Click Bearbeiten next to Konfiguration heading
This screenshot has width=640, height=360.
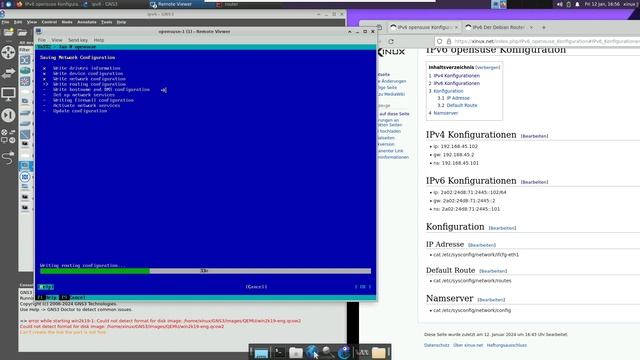[x=502, y=228]
